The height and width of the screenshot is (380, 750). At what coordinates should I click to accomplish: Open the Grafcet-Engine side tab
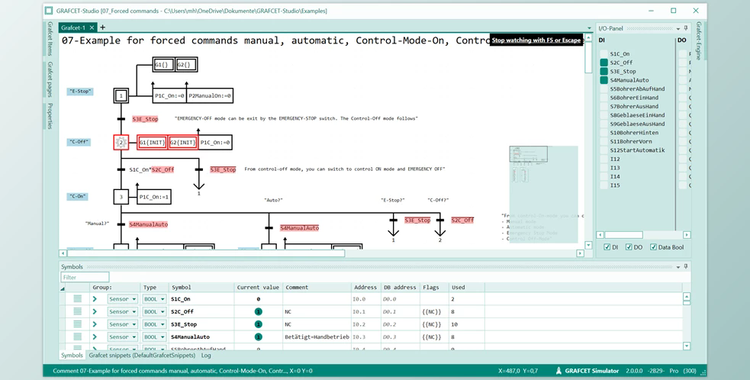698,41
